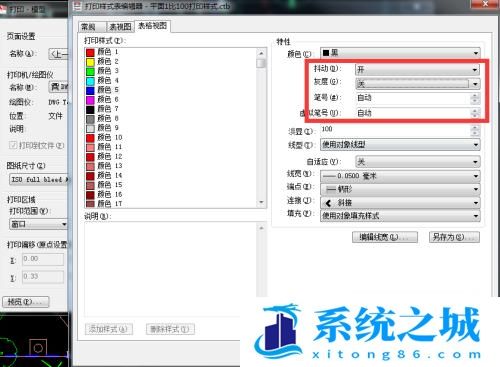Viewport: 500px width, 367px height.
Task: Open 打印范围 dropdown showing 窗口 in Print dialog
Action: click(x=38, y=224)
